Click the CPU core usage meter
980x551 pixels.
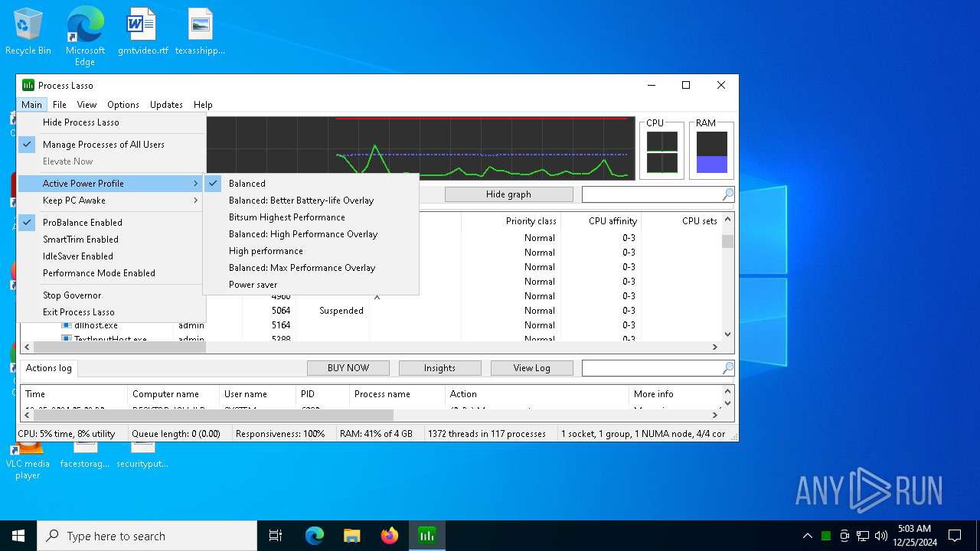click(x=661, y=152)
